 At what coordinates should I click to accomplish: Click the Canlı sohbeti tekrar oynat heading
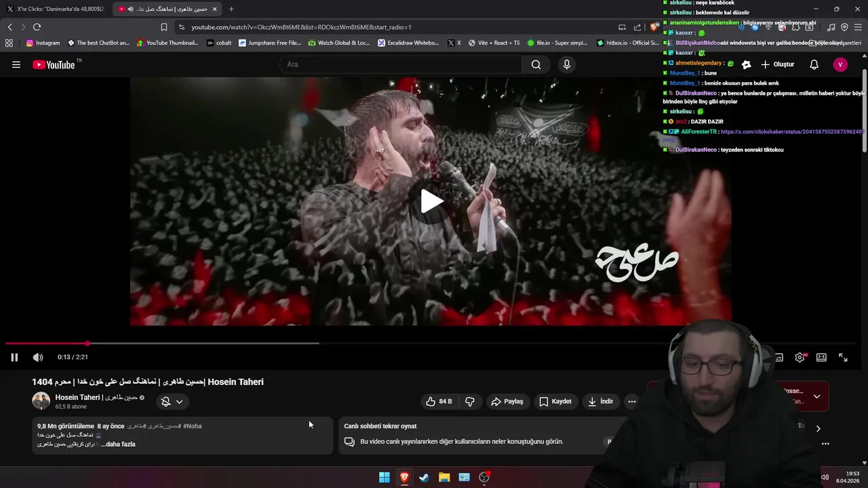pyautogui.click(x=380, y=426)
